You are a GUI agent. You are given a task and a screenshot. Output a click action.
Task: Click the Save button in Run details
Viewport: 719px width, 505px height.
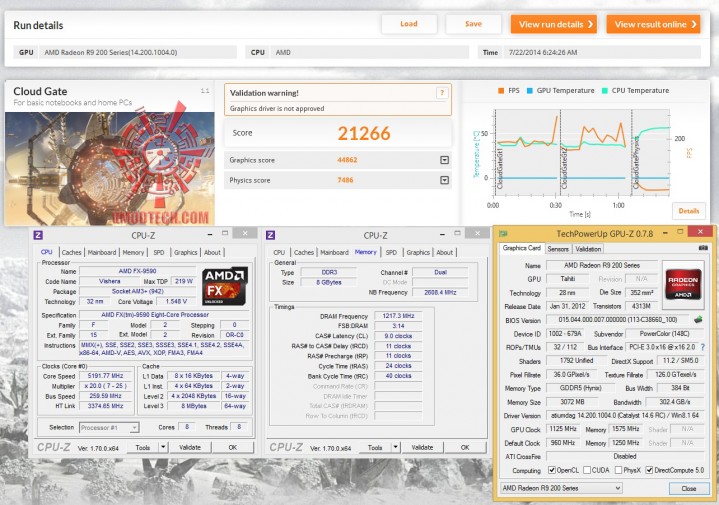click(473, 24)
